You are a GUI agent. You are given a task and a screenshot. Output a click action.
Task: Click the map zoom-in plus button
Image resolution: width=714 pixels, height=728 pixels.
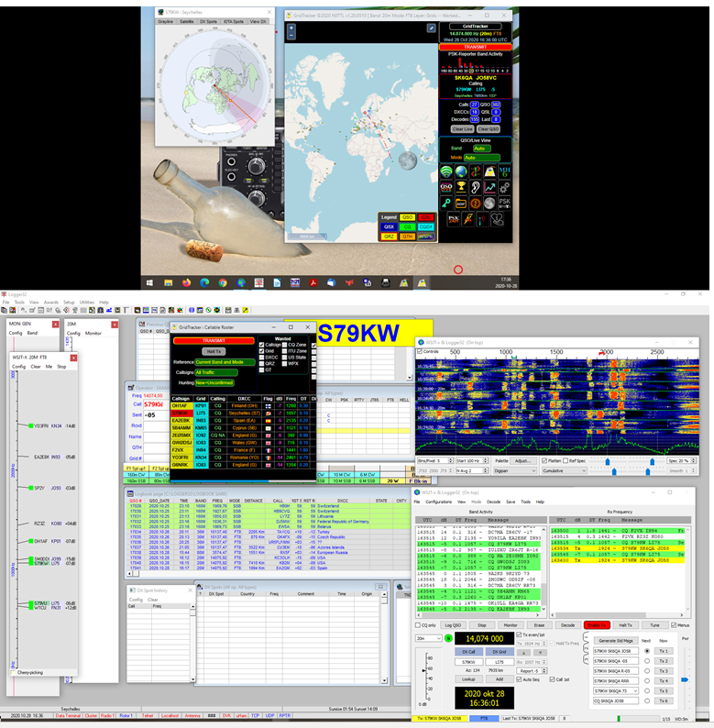pos(291,28)
